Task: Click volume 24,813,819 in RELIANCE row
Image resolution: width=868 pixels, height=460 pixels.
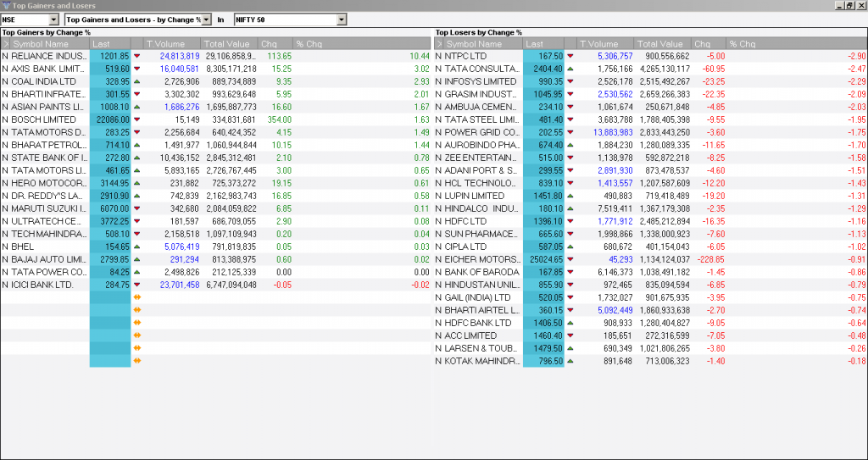Action: 180,56
